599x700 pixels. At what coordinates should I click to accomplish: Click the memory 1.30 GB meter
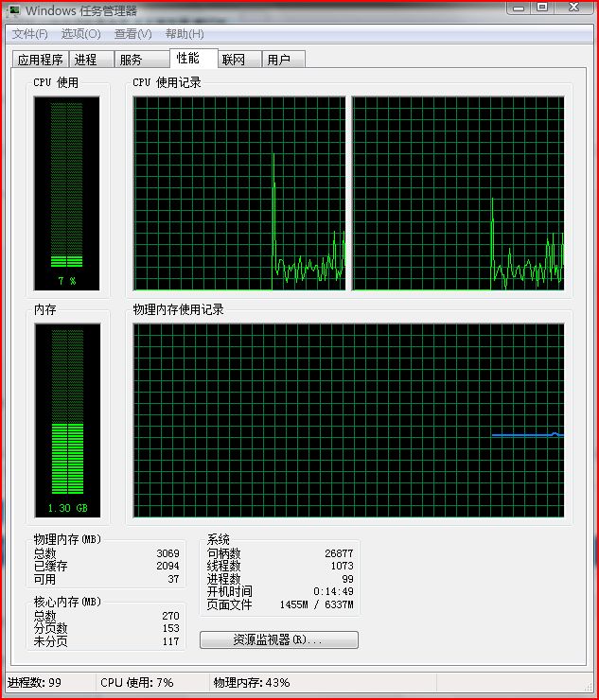pos(67,421)
